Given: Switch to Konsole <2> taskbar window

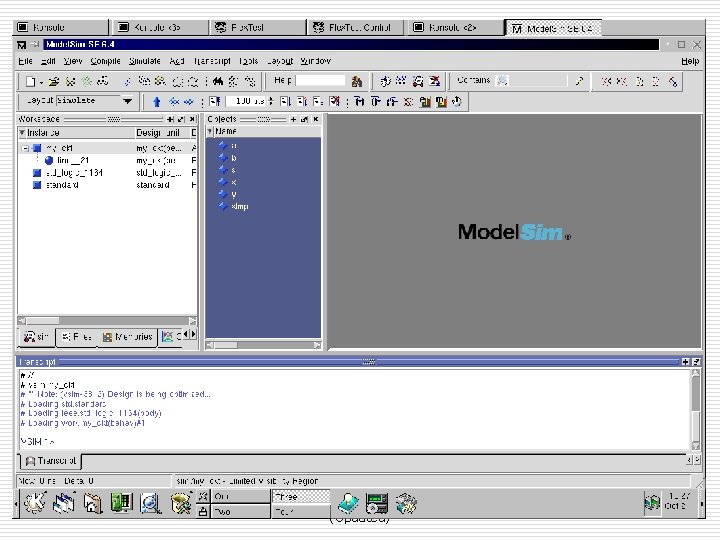Looking at the screenshot, I should click(455, 28).
